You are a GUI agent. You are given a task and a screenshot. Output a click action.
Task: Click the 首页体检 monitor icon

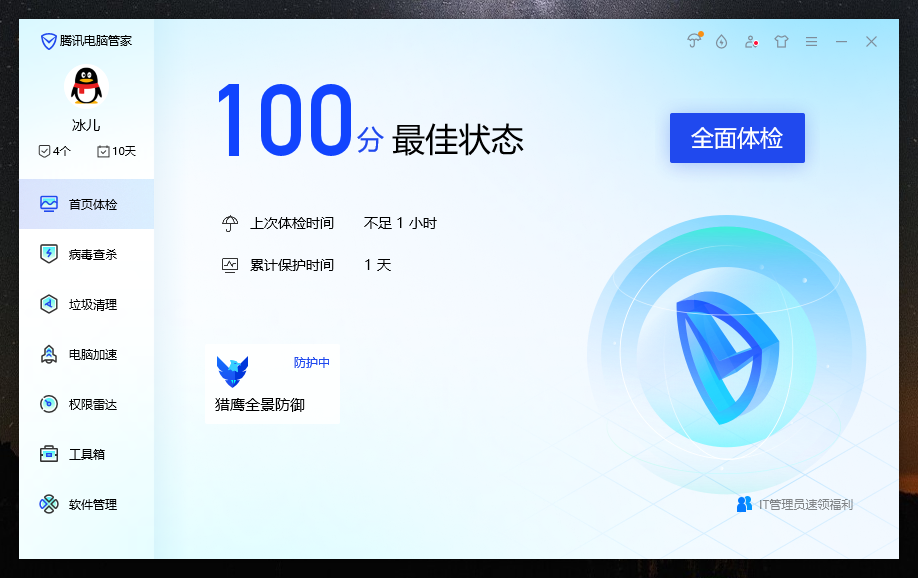49,204
